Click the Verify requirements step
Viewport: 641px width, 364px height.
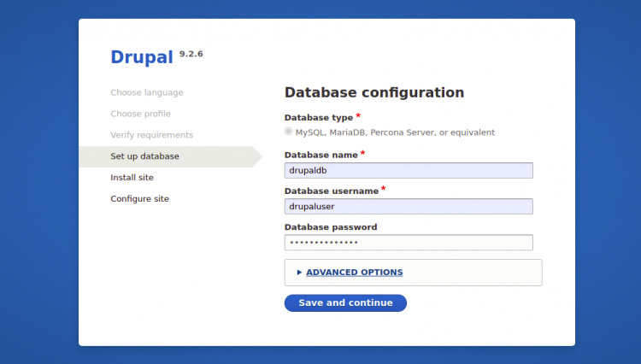tap(152, 135)
